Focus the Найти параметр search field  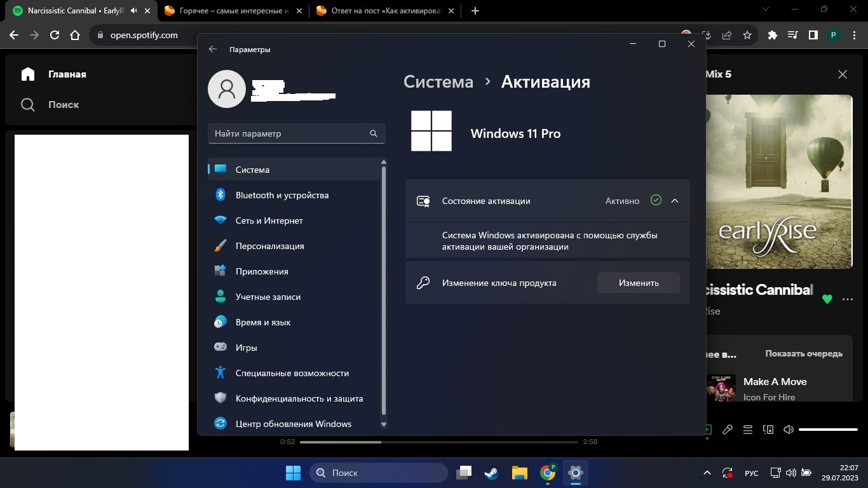pos(297,133)
